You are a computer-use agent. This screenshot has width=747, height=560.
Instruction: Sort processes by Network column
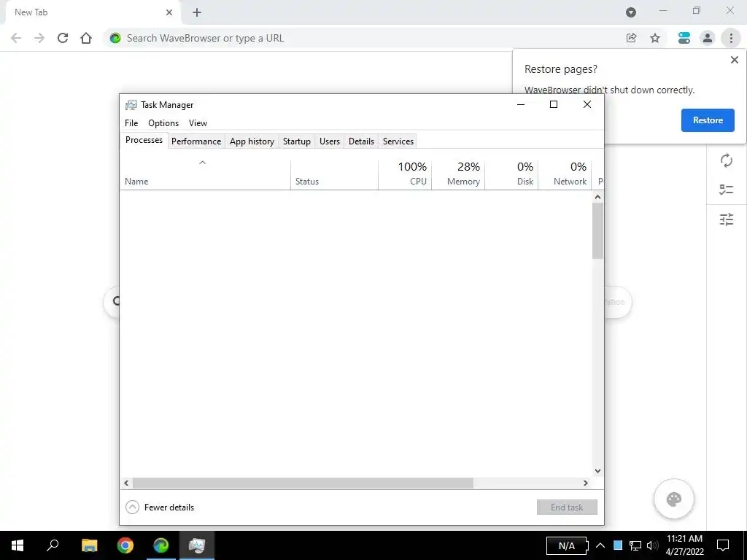coord(565,174)
